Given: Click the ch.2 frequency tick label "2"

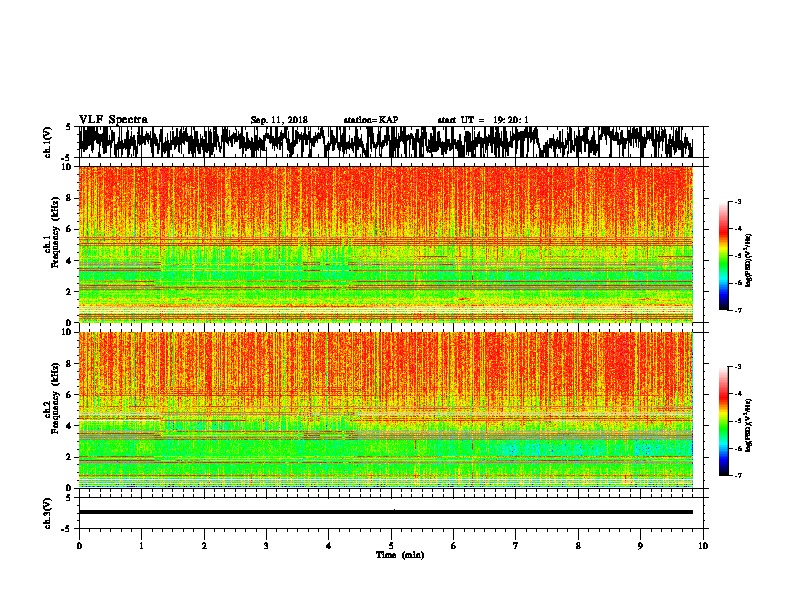Looking at the screenshot, I should [x=70, y=457].
